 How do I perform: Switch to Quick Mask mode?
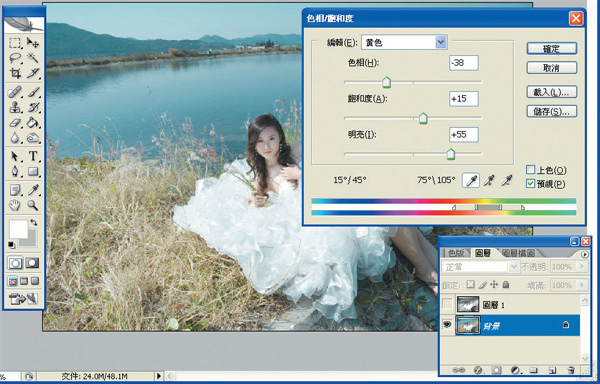coord(32,263)
